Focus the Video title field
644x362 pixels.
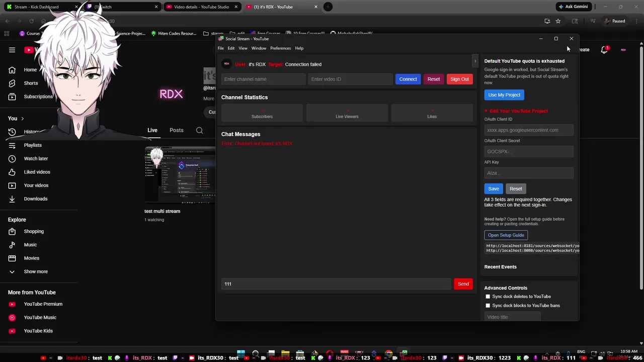512,317
